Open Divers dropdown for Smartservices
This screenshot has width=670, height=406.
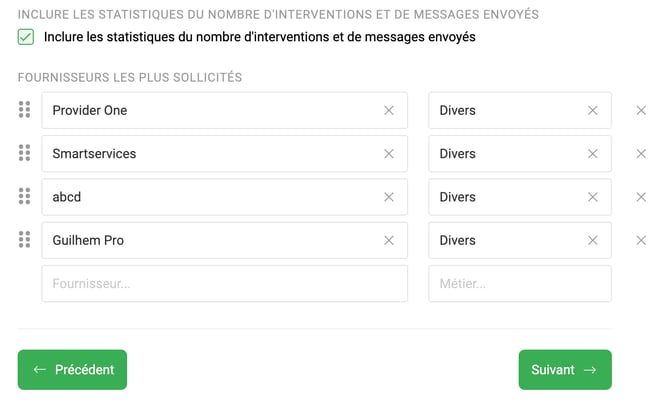[505, 154]
